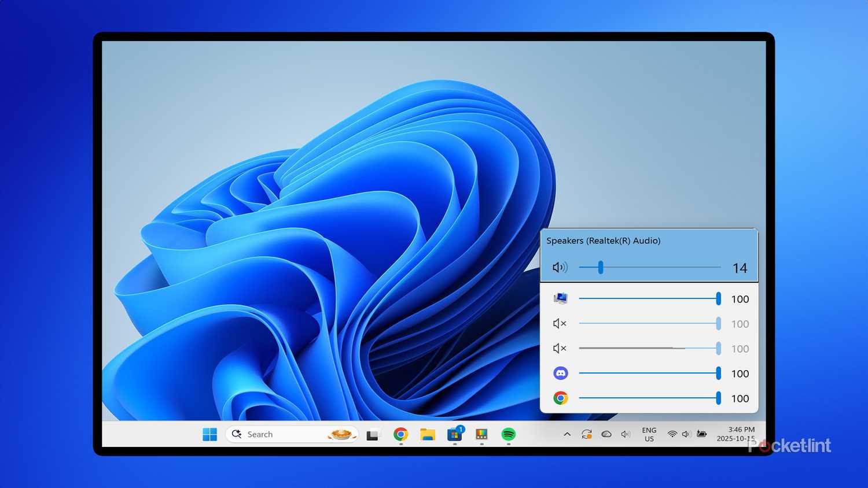This screenshot has width=868, height=488.
Task: Expand the hidden system tray icons chevron
Action: point(567,434)
